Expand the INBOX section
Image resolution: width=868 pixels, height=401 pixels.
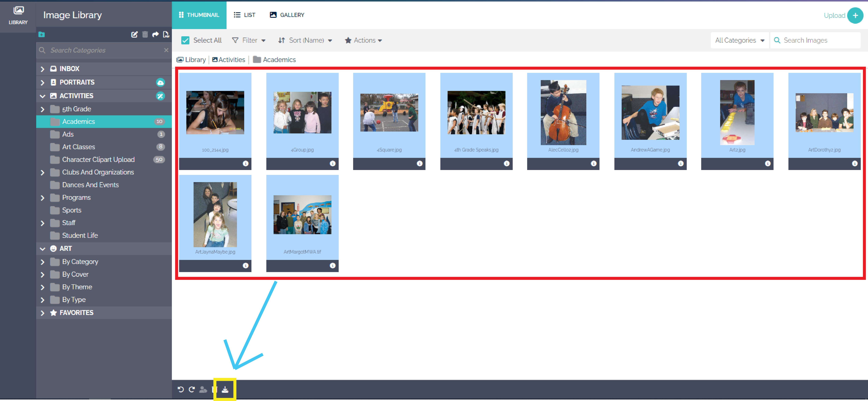(x=42, y=69)
